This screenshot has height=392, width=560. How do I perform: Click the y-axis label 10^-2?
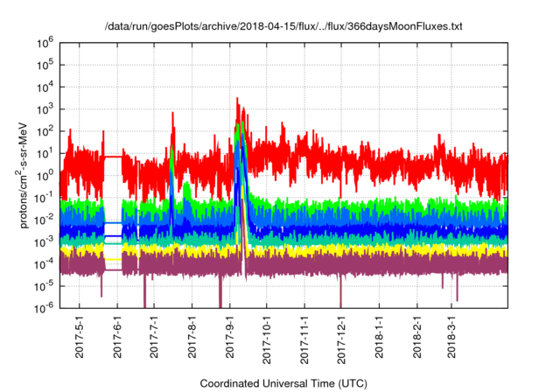coord(45,220)
